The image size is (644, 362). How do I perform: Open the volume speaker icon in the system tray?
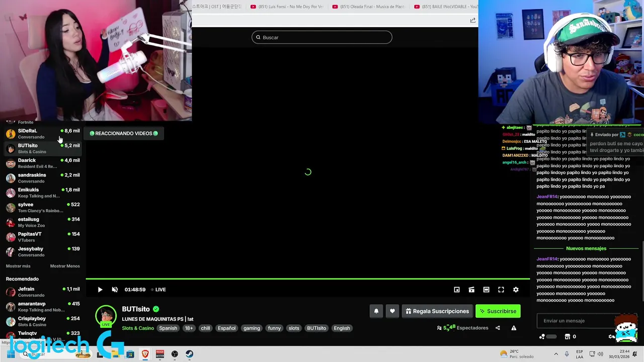click(600, 354)
